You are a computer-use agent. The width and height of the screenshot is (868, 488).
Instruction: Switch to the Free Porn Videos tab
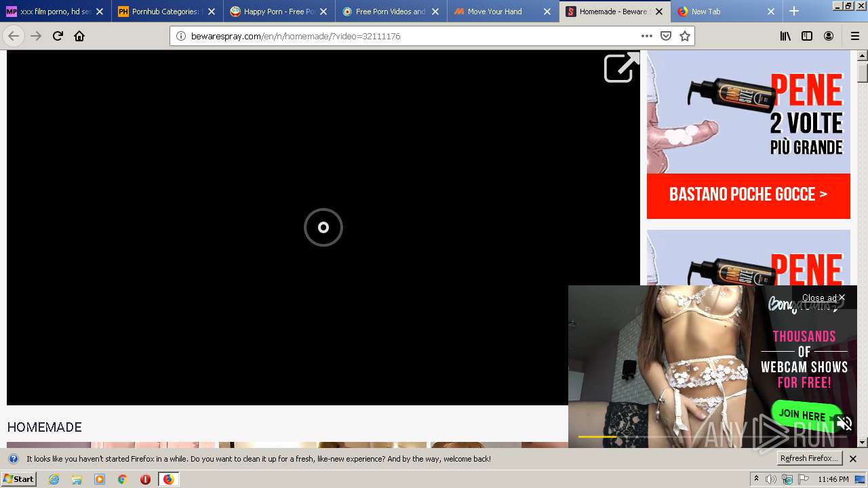pyautogui.click(x=391, y=12)
